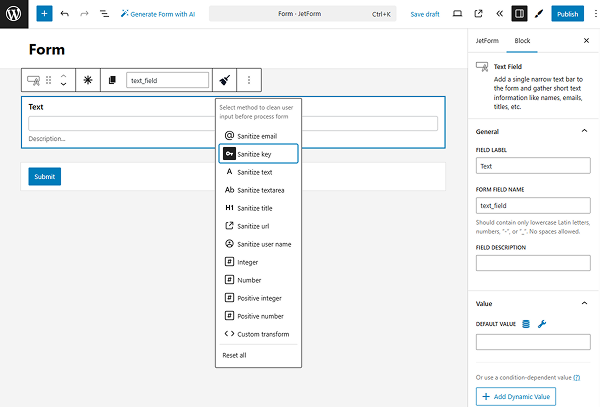This screenshot has height=407, width=600.
Task: Click Reset all in sanitize menu
Action: (x=234, y=355)
